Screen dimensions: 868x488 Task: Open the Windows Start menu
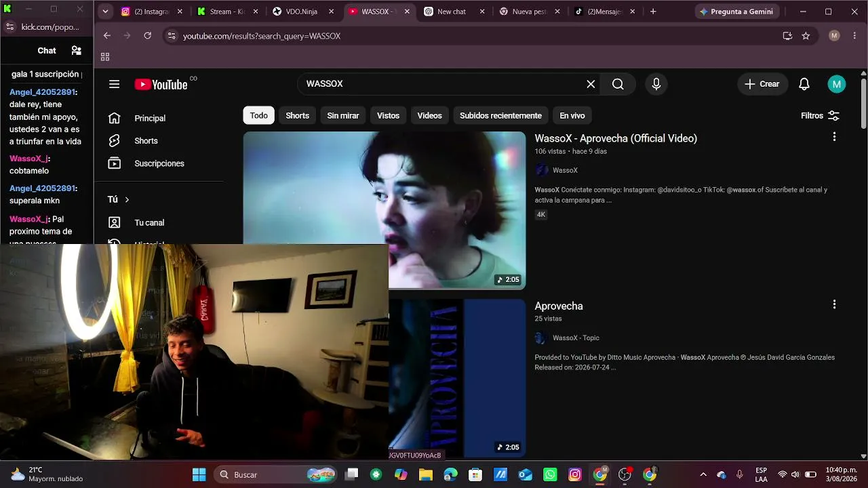[199, 474]
